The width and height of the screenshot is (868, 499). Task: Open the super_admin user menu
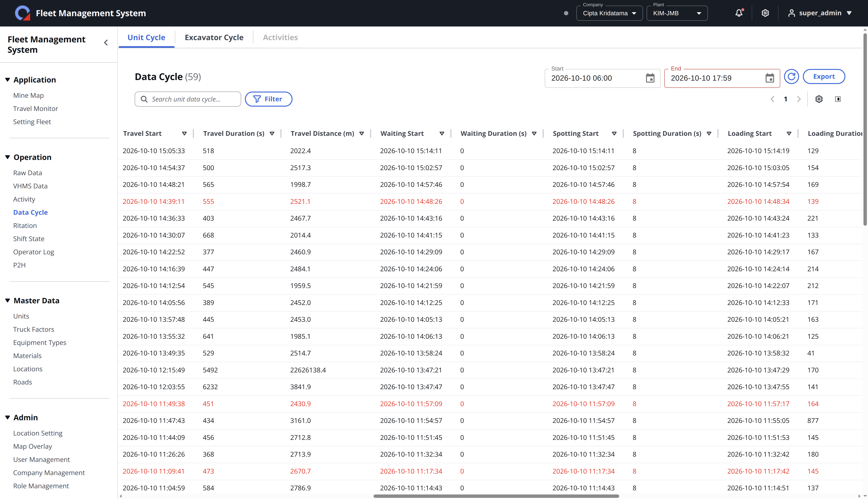click(x=820, y=13)
